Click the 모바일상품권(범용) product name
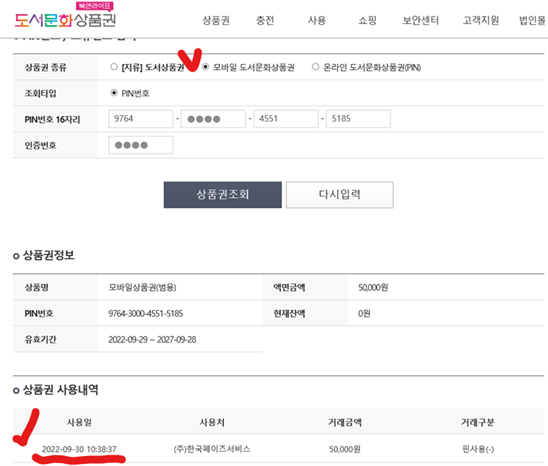 [142, 287]
